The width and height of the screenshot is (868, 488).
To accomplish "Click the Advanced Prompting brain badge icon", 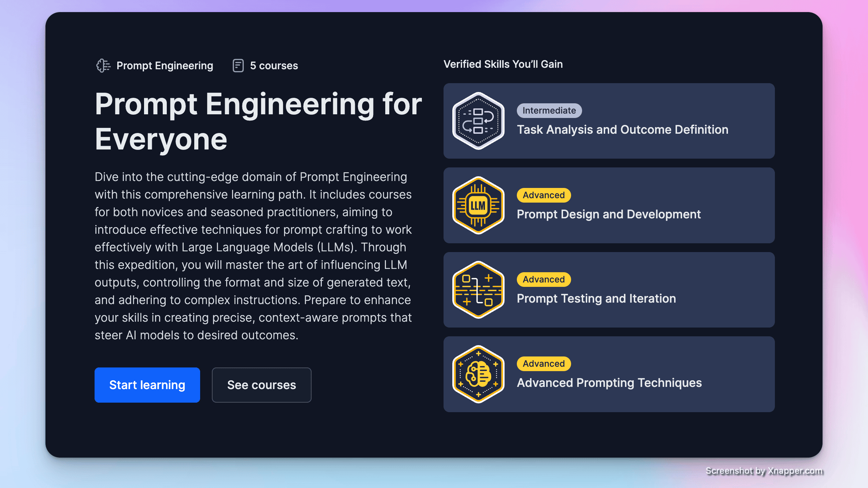I will click(478, 374).
